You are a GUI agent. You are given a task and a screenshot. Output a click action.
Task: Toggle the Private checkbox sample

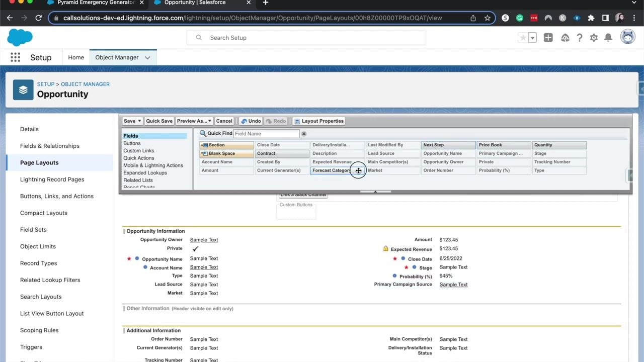pos(195,249)
